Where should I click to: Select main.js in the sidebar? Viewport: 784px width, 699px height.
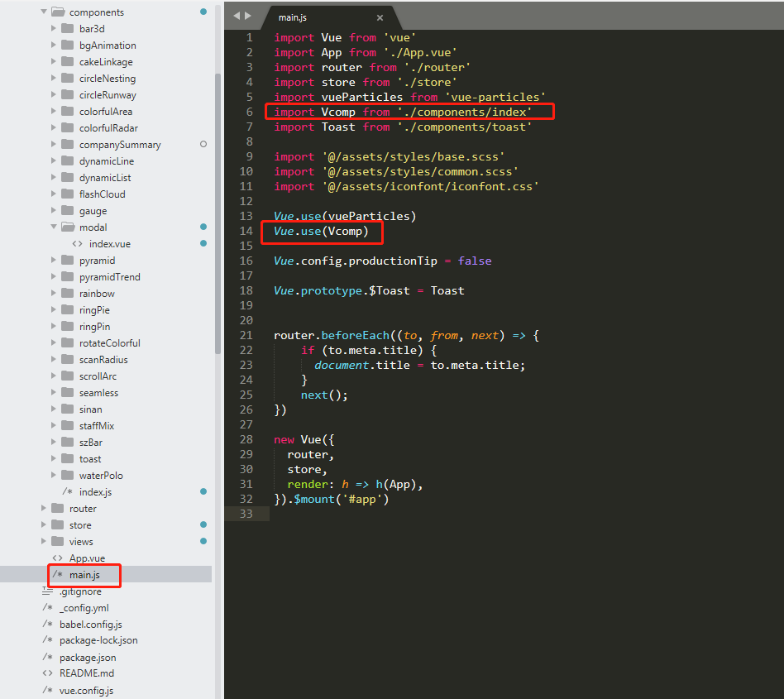(84, 574)
